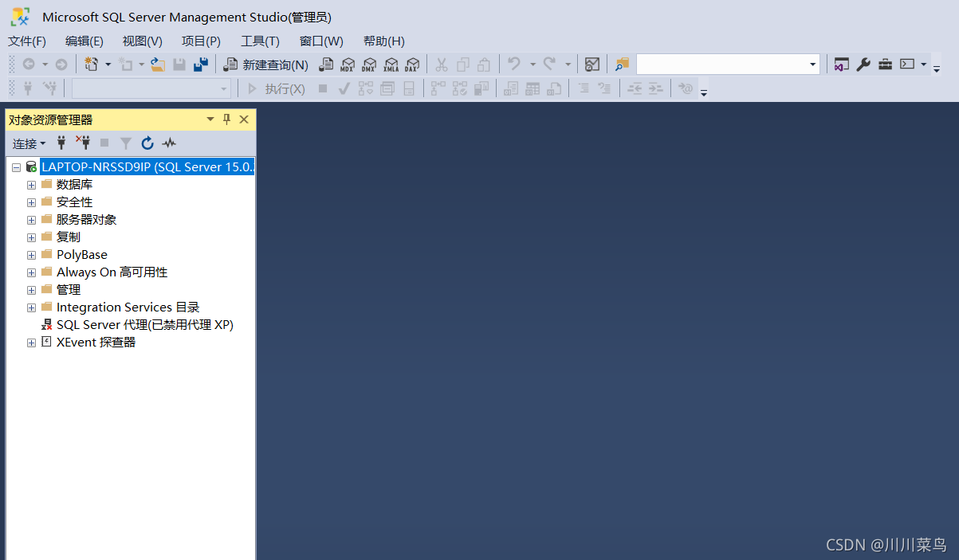Open 文件(F) menu
959x560 pixels.
pos(27,41)
